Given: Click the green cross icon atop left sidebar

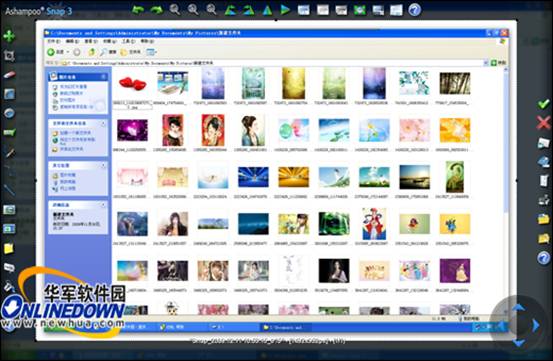Looking at the screenshot, I should (9, 36).
